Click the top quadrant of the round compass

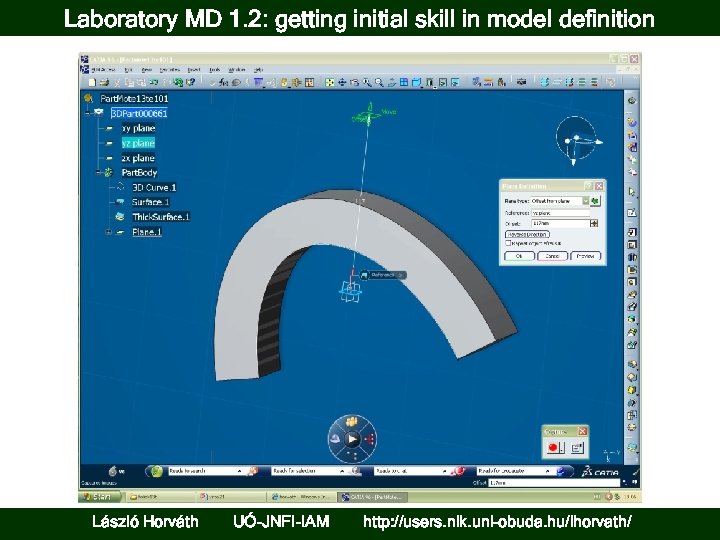[x=352, y=422]
